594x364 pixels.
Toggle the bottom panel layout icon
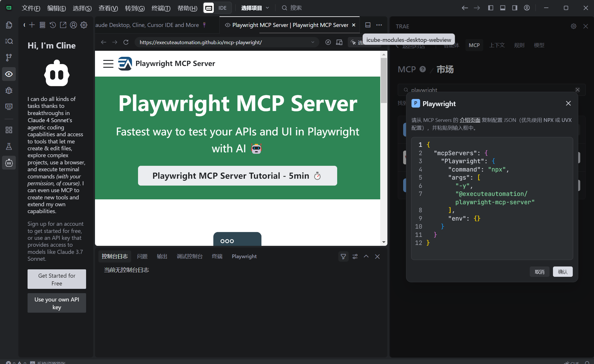point(503,8)
